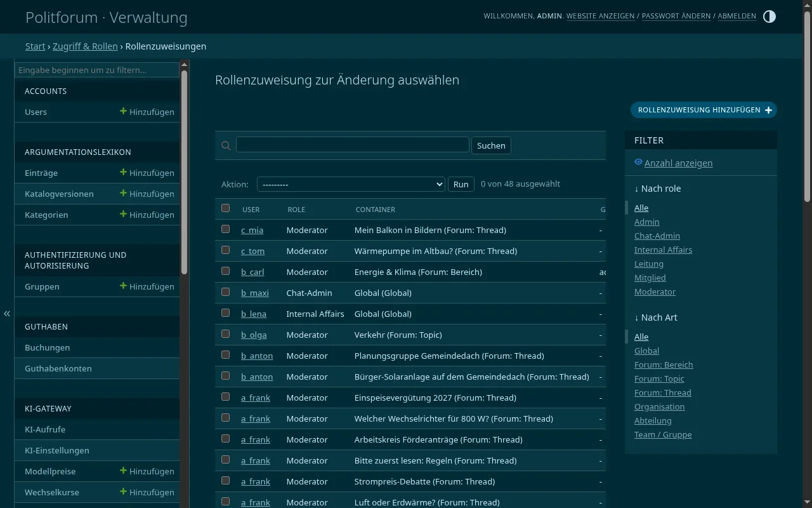The width and height of the screenshot is (812, 508).
Task: Click the sidebar scrollbar thumb
Action: (185, 171)
